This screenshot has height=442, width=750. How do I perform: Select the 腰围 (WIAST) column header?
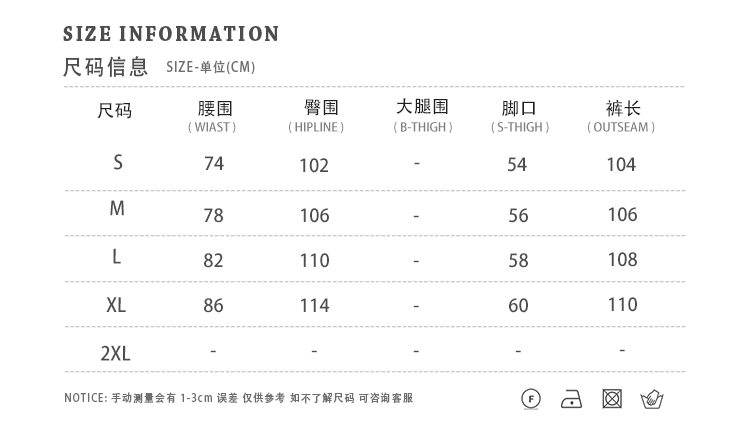click(214, 116)
